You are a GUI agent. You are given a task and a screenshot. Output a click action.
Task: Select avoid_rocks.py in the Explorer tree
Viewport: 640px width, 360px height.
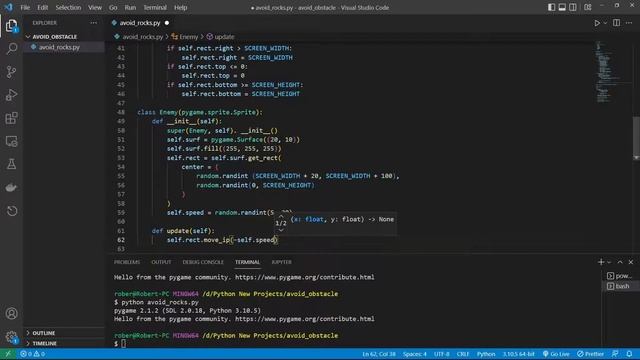pos(60,47)
